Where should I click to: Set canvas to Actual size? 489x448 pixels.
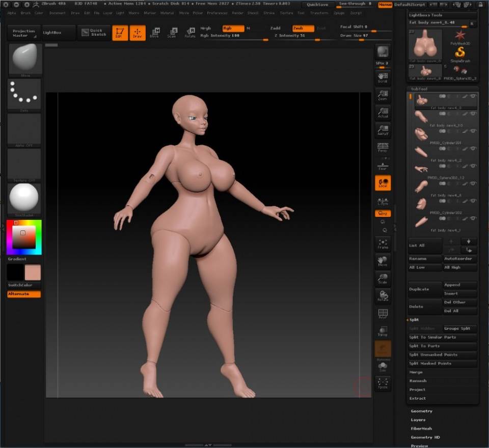pyautogui.click(x=383, y=113)
